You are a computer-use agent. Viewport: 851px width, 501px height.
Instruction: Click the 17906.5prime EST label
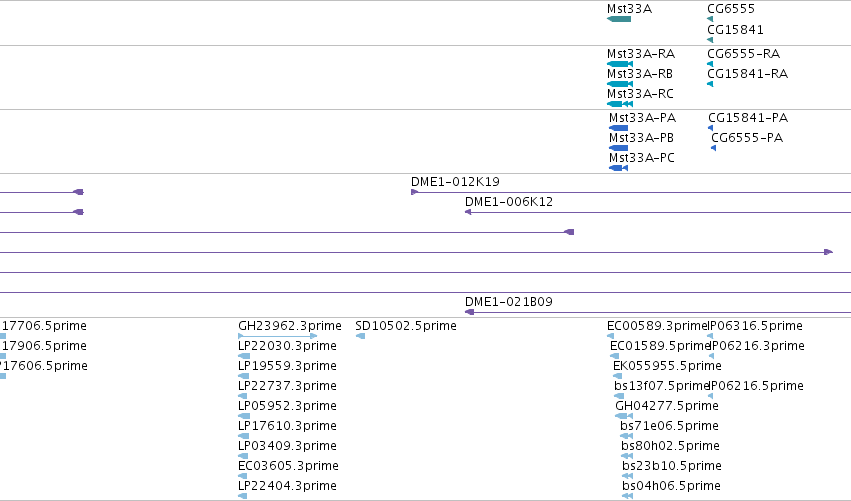pos(43,346)
